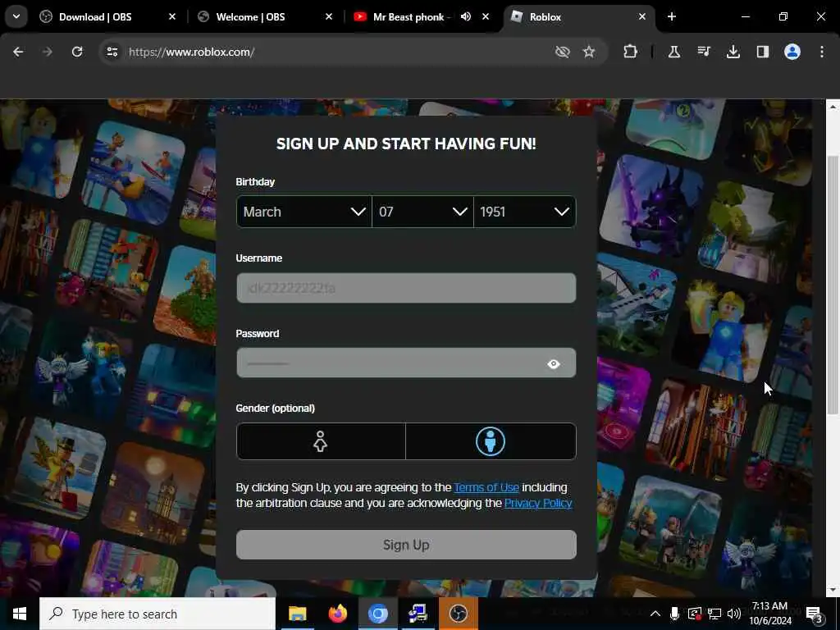
Task: Click into the Password input field
Action: tap(406, 363)
